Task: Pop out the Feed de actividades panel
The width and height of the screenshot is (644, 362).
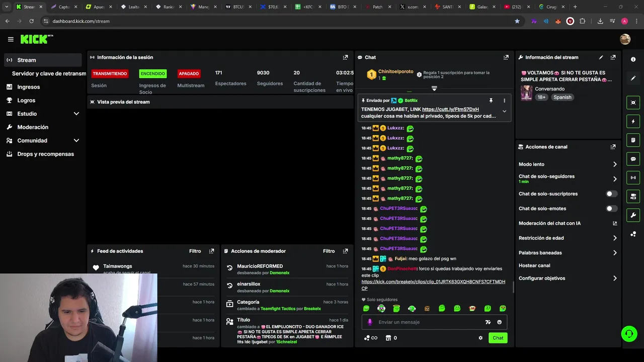Action: pos(211,251)
